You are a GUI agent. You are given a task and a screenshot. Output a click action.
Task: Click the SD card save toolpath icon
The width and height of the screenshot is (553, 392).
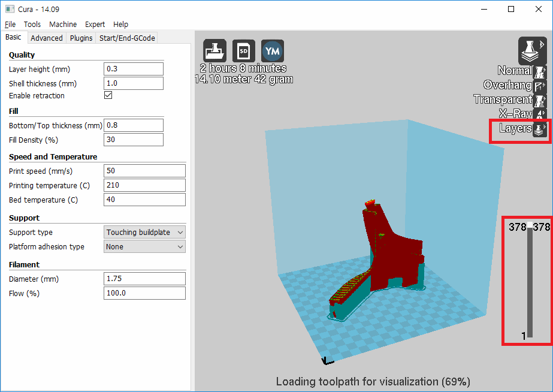coord(244,51)
